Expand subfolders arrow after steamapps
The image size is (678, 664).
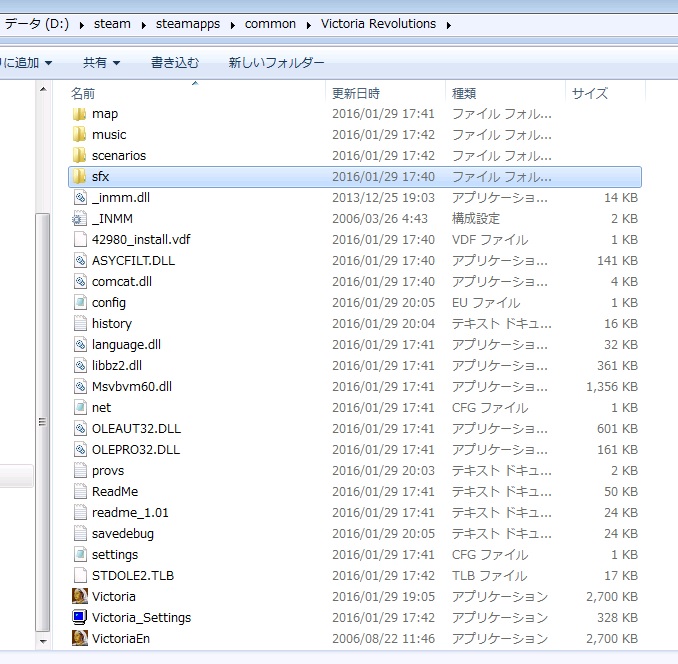click(233, 25)
